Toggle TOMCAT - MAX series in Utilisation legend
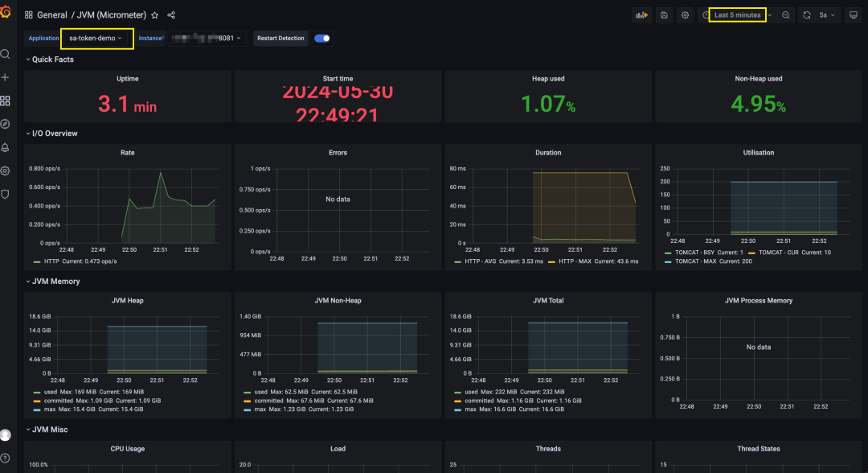Screen dimensions: 868x473 click(709, 261)
